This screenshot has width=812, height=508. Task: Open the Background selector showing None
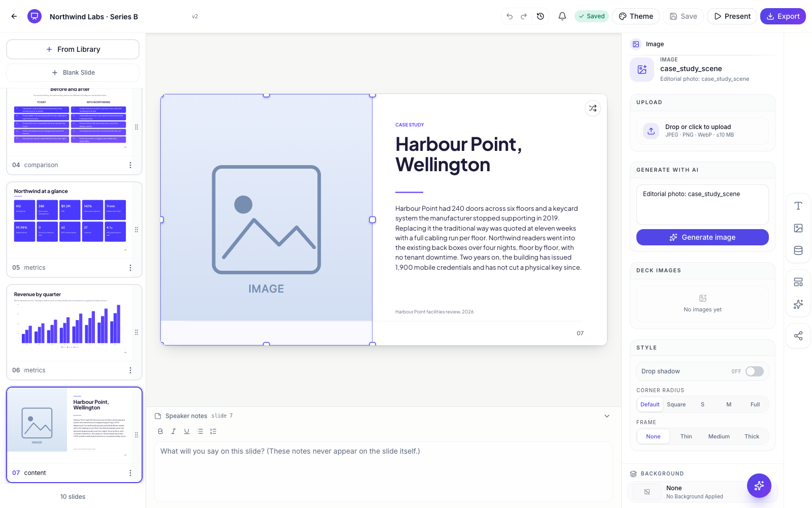(x=702, y=492)
